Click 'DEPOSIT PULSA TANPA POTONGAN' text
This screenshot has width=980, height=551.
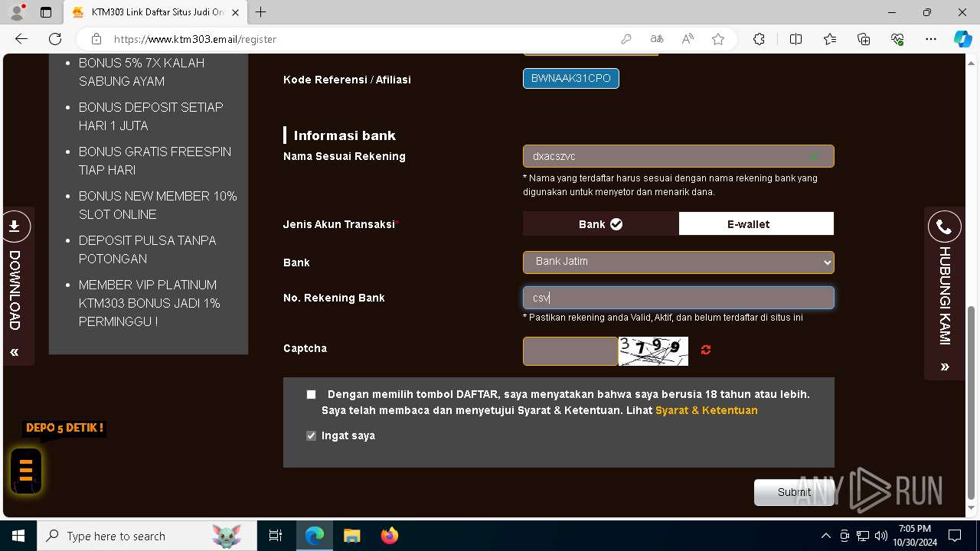click(x=147, y=249)
